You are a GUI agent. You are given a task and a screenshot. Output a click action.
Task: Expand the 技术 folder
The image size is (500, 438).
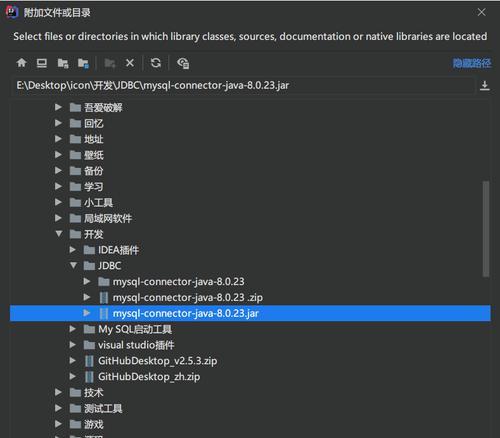(58, 392)
